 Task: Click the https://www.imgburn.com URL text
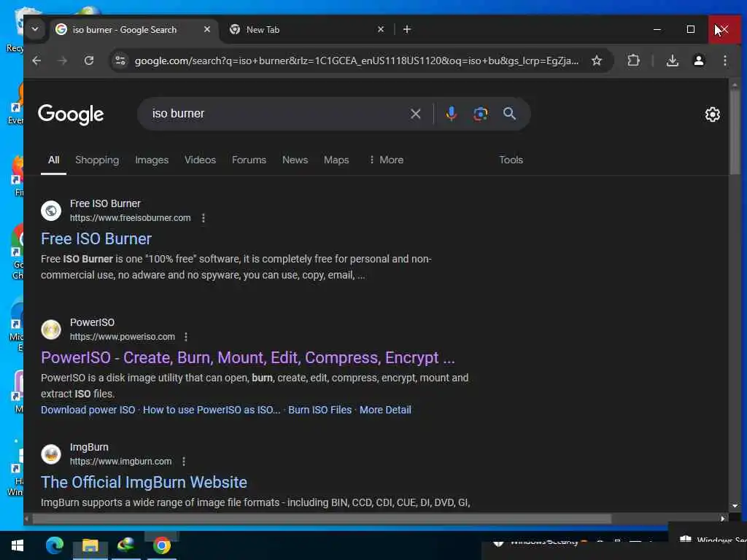click(120, 462)
